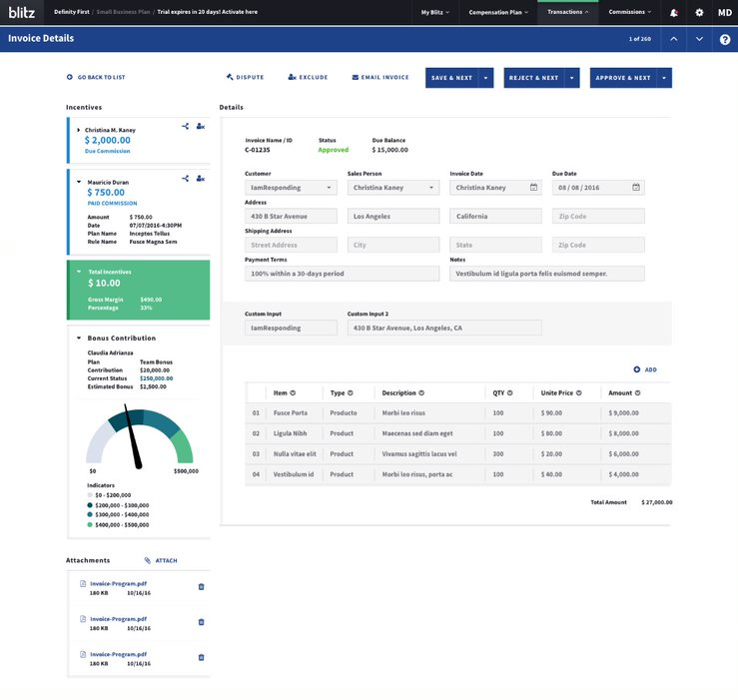Delete the first Invoice-Program.pdf attachment
738x700 pixels.
click(201, 586)
